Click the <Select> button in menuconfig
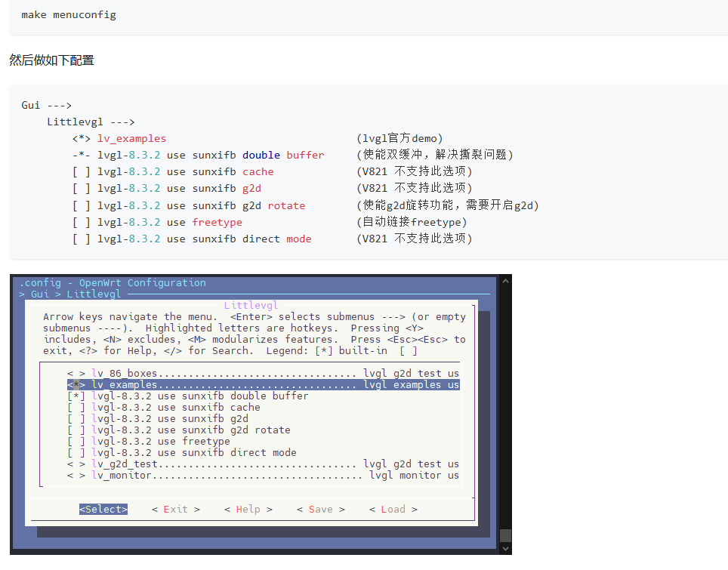 tap(103, 509)
